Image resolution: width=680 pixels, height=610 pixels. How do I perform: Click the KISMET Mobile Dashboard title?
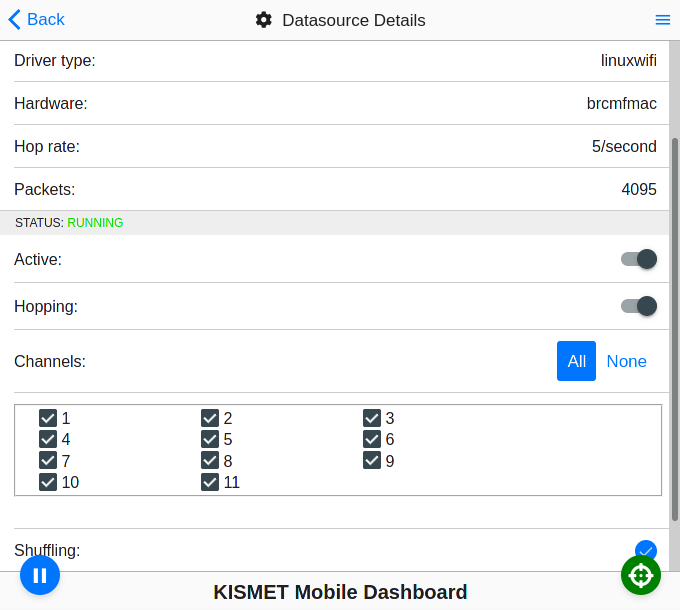(340, 592)
